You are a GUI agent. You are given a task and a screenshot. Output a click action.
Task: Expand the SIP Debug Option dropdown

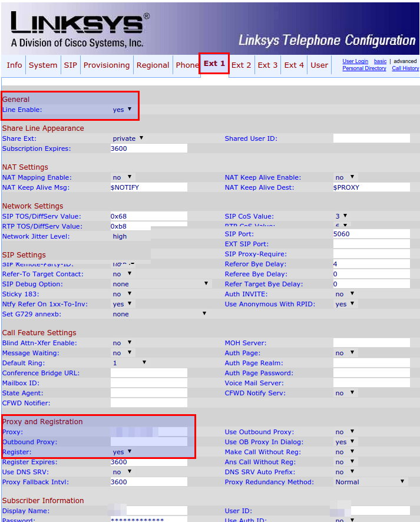click(160, 284)
